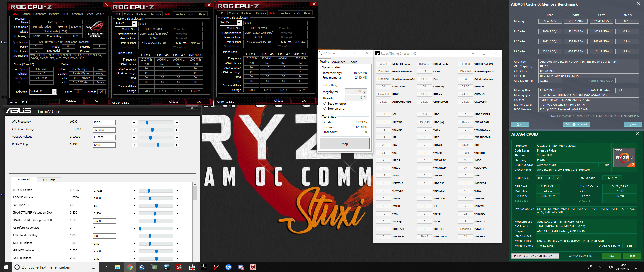Open the Socket #1 selection dropdown
This screenshot has width=644, height=272.
click(54, 92)
